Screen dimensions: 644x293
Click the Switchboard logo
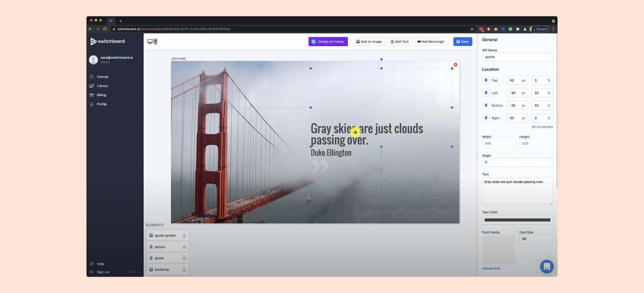click(107, 42)
